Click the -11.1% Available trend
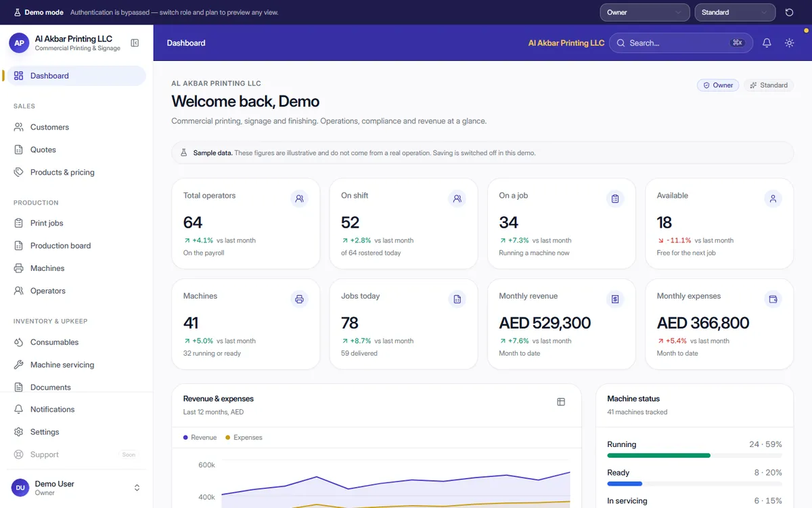This screenshot has height=508, width=812. point(674,240)
